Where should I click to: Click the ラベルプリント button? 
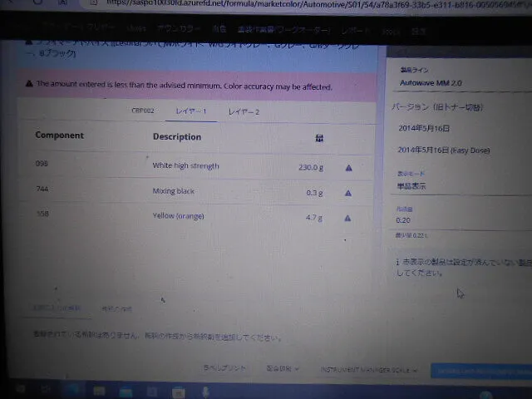224,367
